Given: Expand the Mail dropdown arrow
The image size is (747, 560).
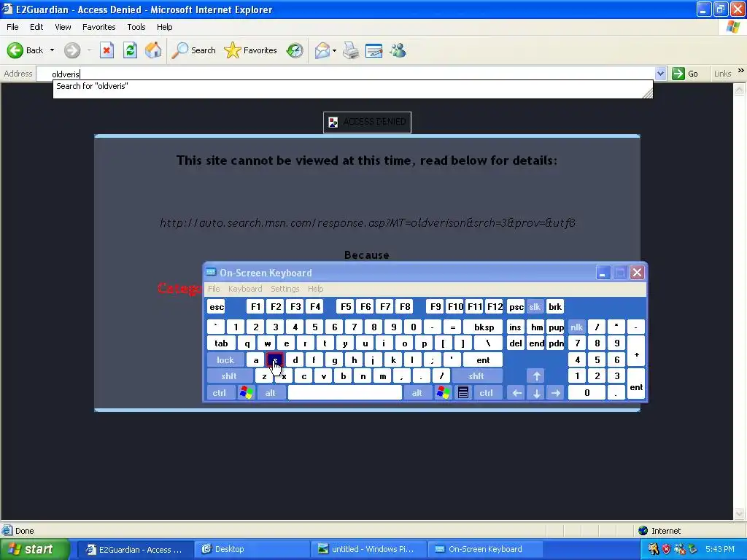Looking at the screenshot, I should tap(334, 50).
